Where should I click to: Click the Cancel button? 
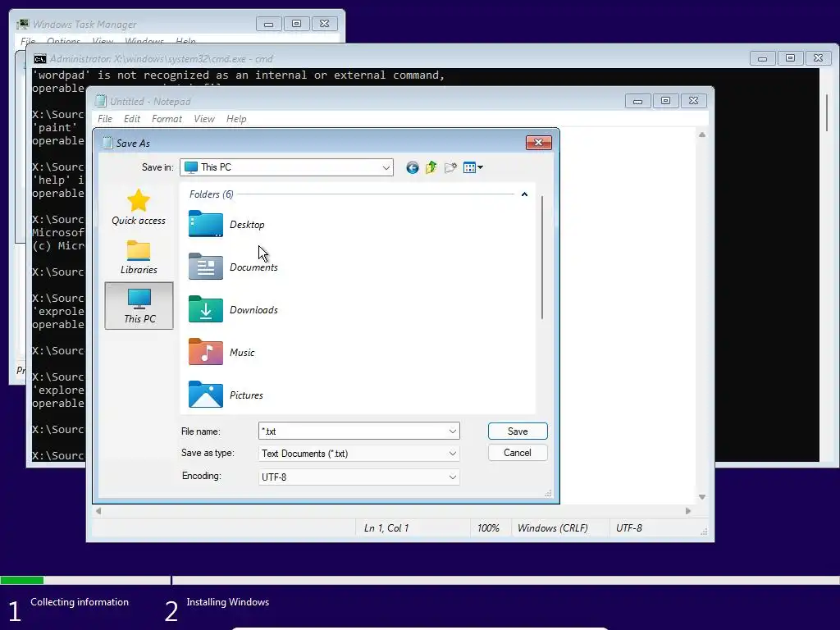point(518,453)
